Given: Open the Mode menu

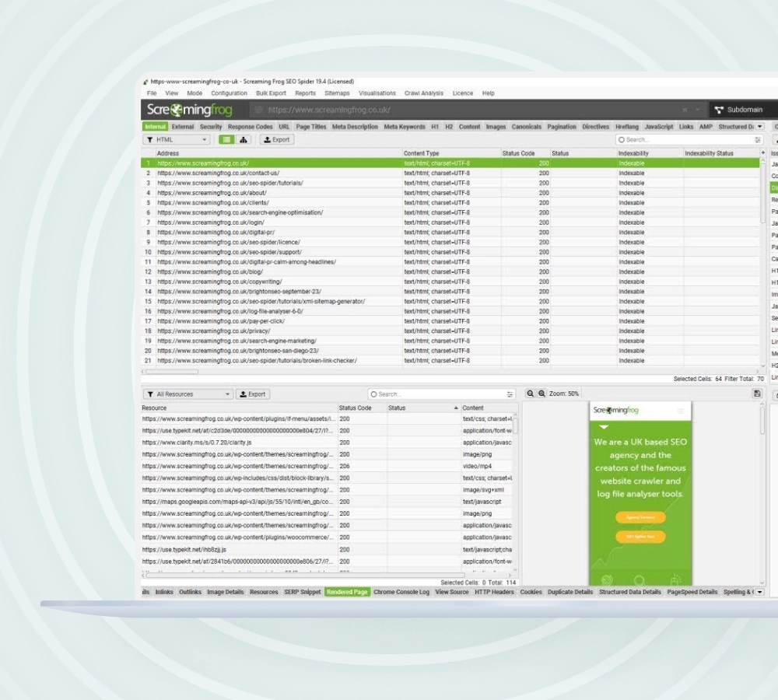Looking at the screenshot, I should [194, 93].
